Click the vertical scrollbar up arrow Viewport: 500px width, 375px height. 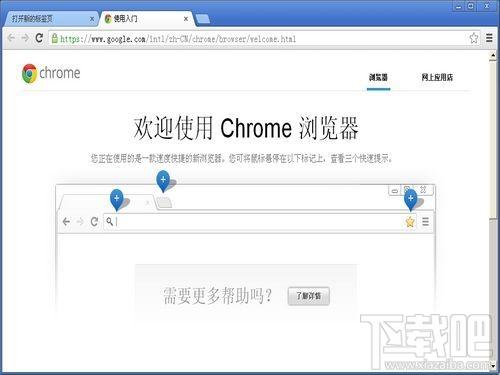(493, 55)
